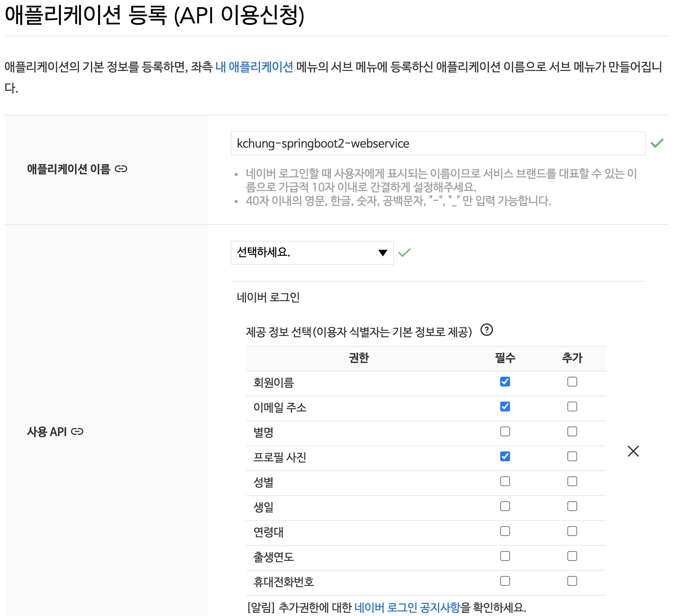Check 휴대전화번호 additional checkbox

point(572,581)
